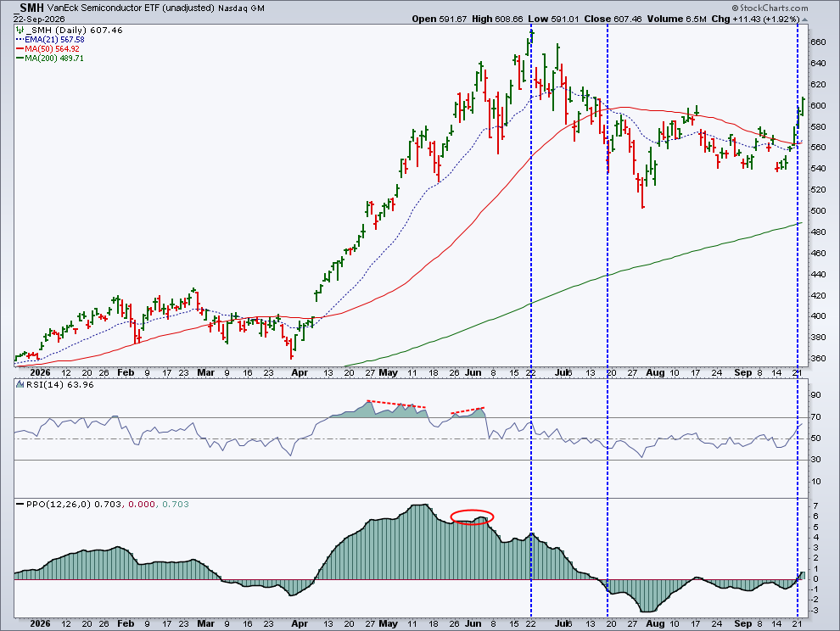The width and height of the screenshot is (840, 631).
Task: Click the OHLC bars icon beside _SMH (Daily)
Action: tap(20, 31)
